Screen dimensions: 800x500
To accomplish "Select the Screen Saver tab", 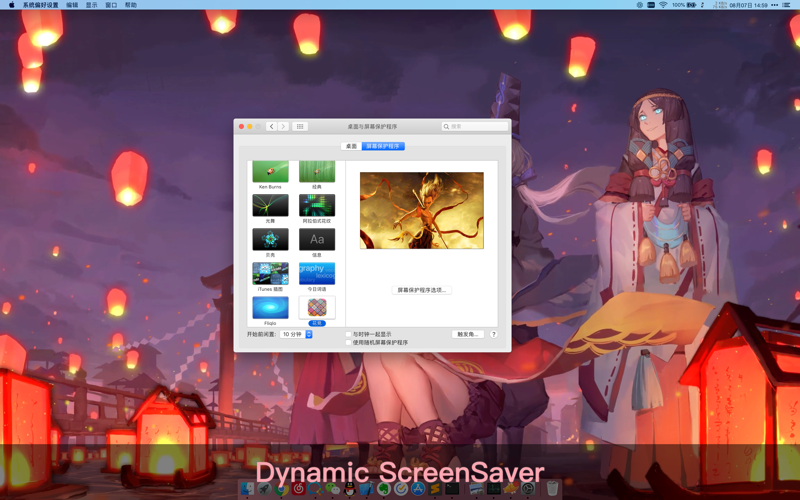I will pos(383,146).
